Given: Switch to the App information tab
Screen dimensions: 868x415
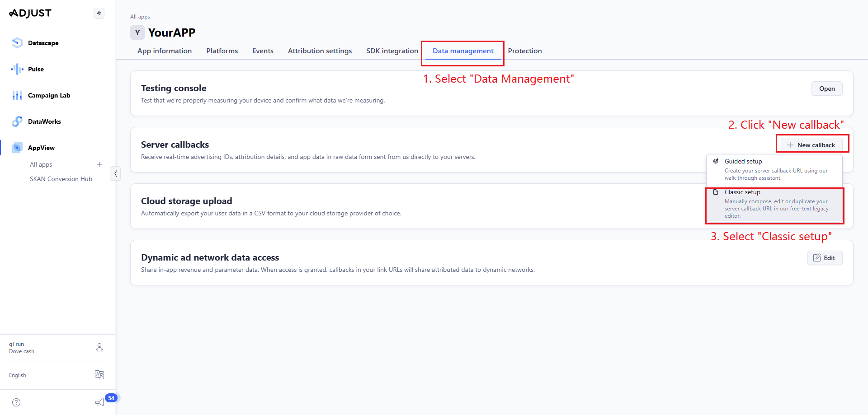Looking at the screenshot, I should click(165, 51).
